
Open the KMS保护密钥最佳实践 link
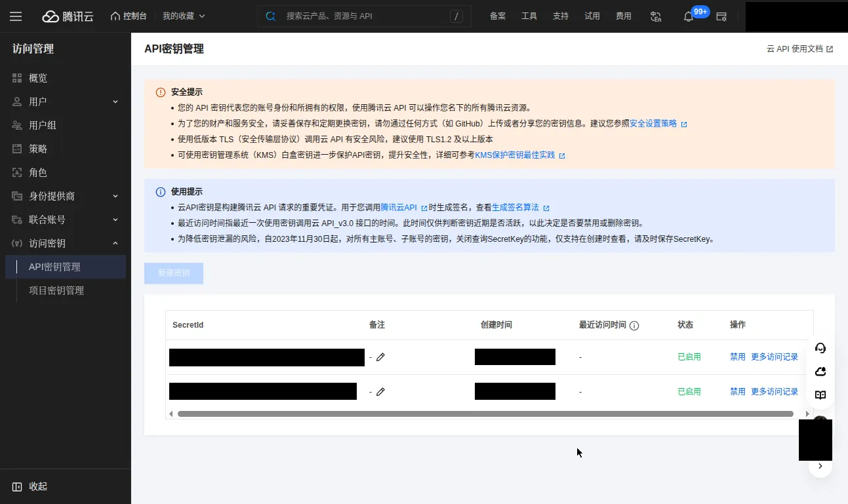pos(519,155)
